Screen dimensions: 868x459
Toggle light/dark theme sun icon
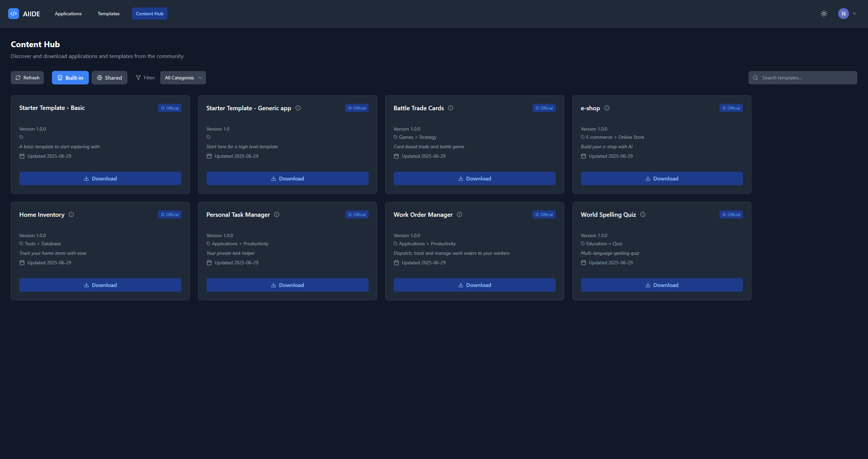click(x=824, y=14)
